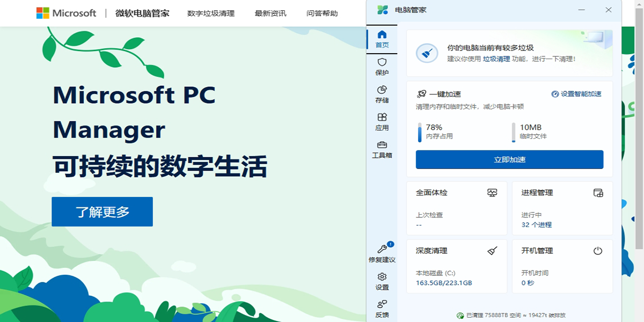Click the 反馈 feedback icon

382,304
